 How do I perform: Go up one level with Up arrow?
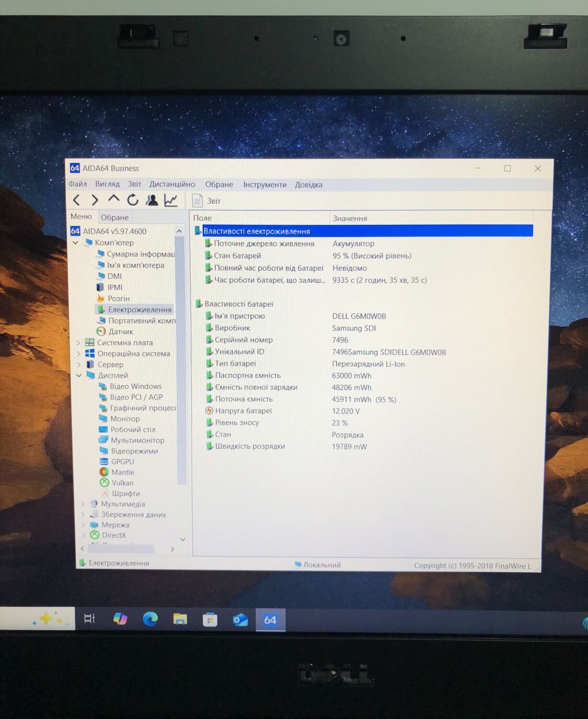[x=114, y=199]
